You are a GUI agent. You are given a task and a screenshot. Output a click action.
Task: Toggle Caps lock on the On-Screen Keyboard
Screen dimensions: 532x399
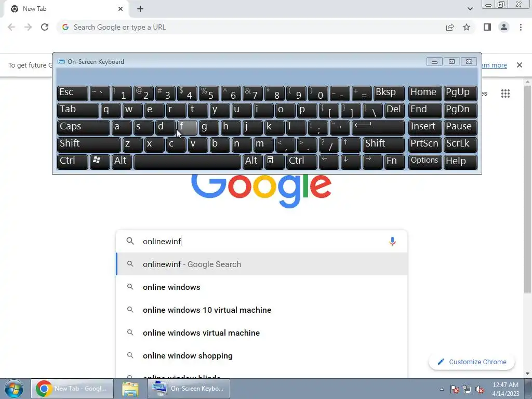[84, 127]
